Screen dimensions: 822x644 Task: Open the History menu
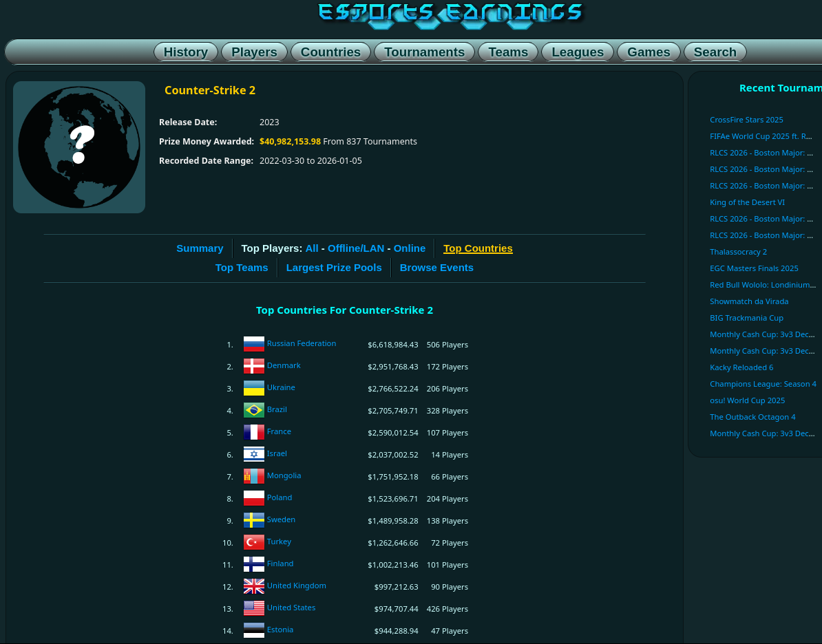[186, 52]
